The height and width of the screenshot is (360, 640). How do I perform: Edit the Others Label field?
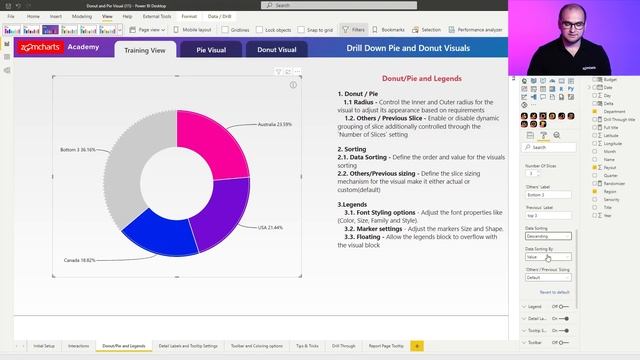coord(548,195)
